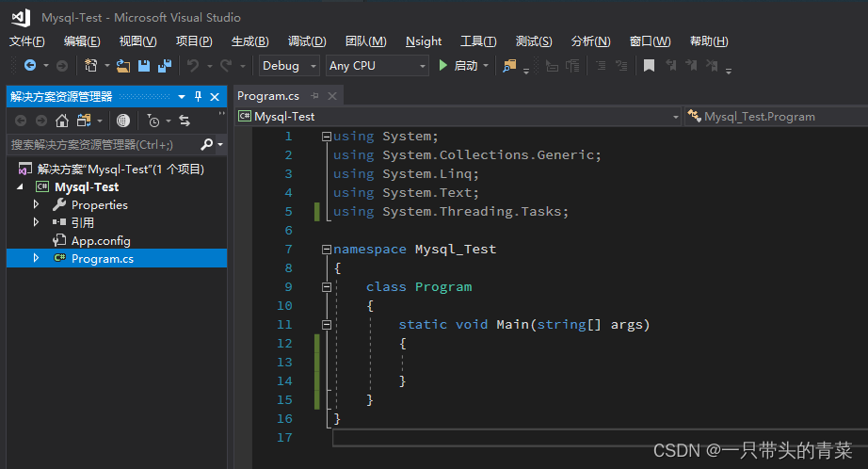Open the 视图(V) menu
This screenshot has width=868, height=469.
click(137, 41)
